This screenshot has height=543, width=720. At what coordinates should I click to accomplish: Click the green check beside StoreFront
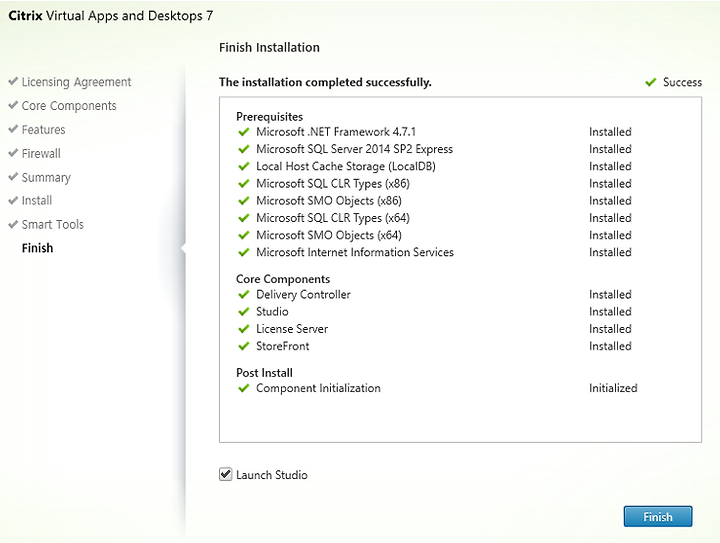pyautogui.click(x=243, y=346)
